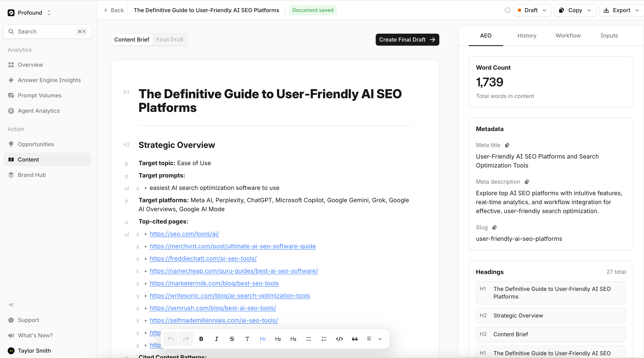
Task: Insert a block quote
Action: click(x=355, y=339)
